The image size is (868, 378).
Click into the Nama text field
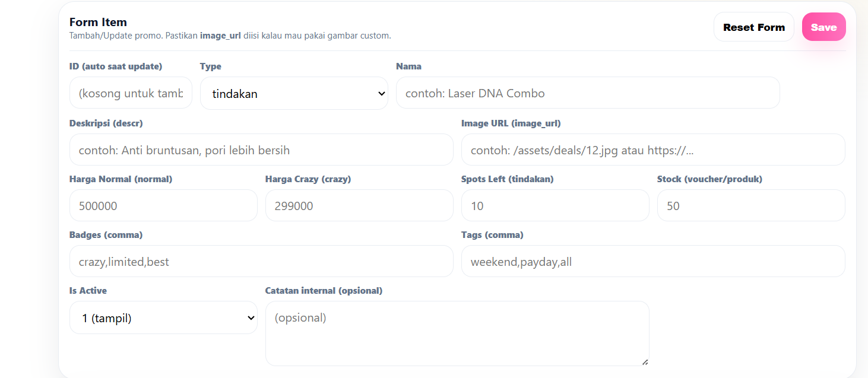(588, 93)
